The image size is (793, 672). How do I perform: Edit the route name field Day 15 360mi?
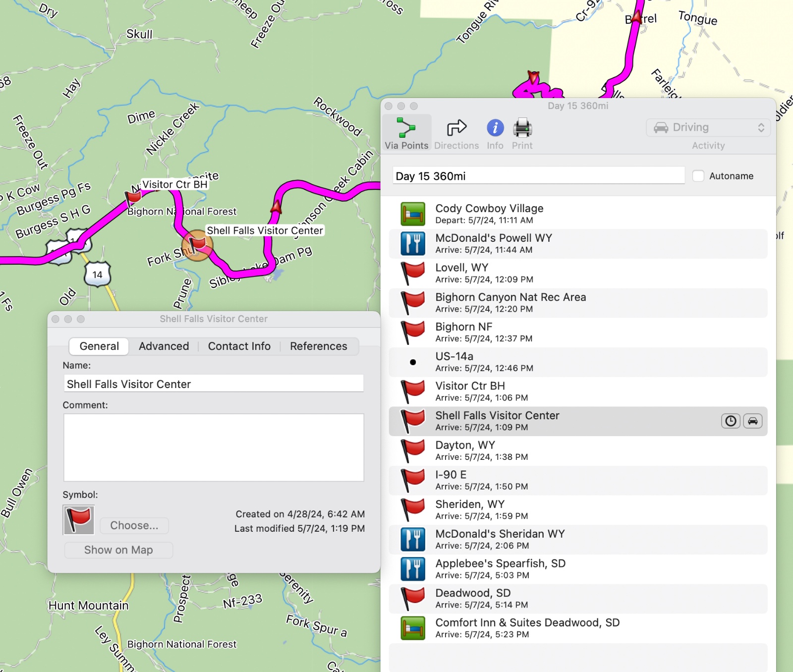[x=539, y=176]
